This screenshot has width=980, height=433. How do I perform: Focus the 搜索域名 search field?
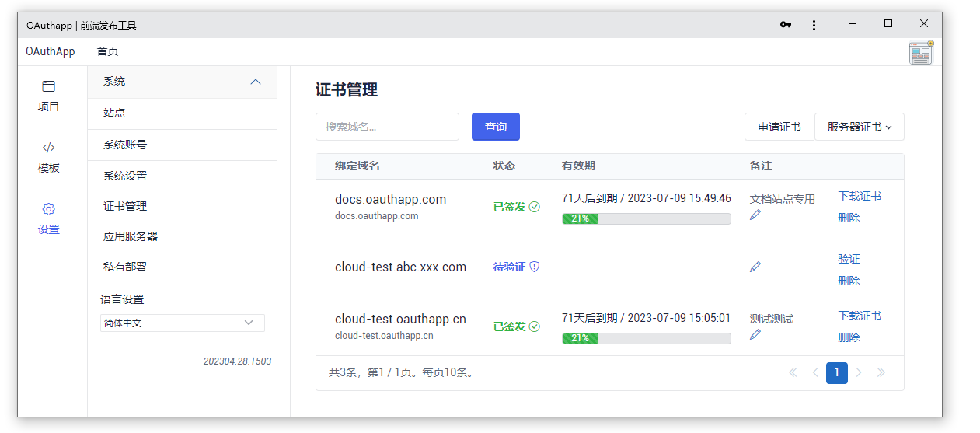tap(387, 127)
